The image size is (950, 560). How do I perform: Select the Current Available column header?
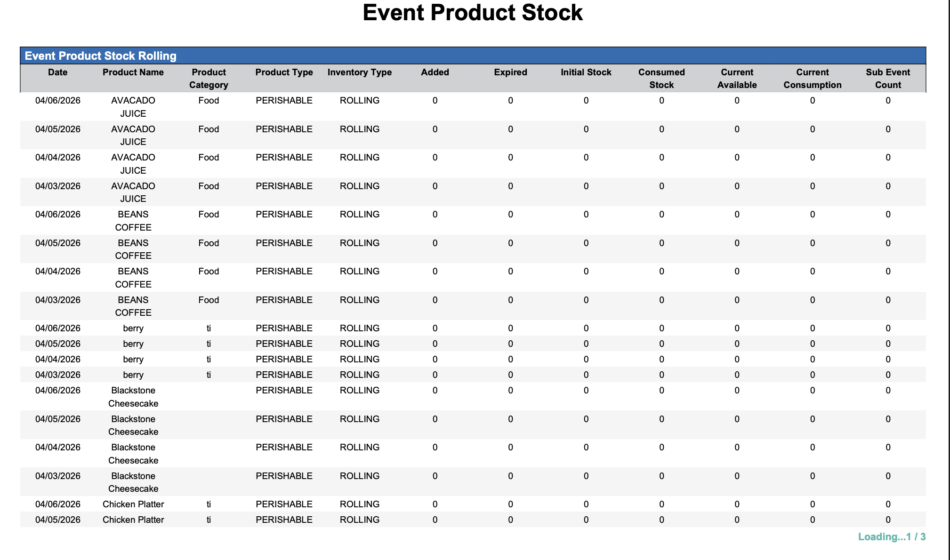click(x=737, y=79)
